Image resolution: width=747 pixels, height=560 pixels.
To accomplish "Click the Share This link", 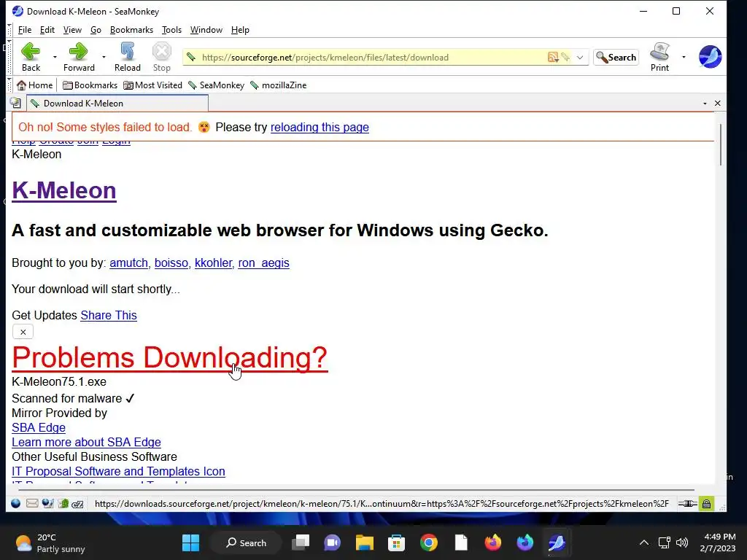I will [x=109, y=315].
